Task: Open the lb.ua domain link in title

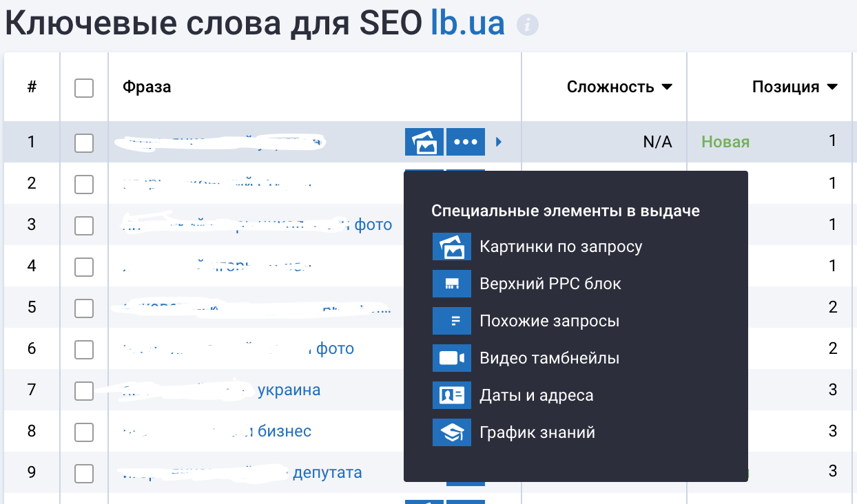Action: click(x=468, y=22)
